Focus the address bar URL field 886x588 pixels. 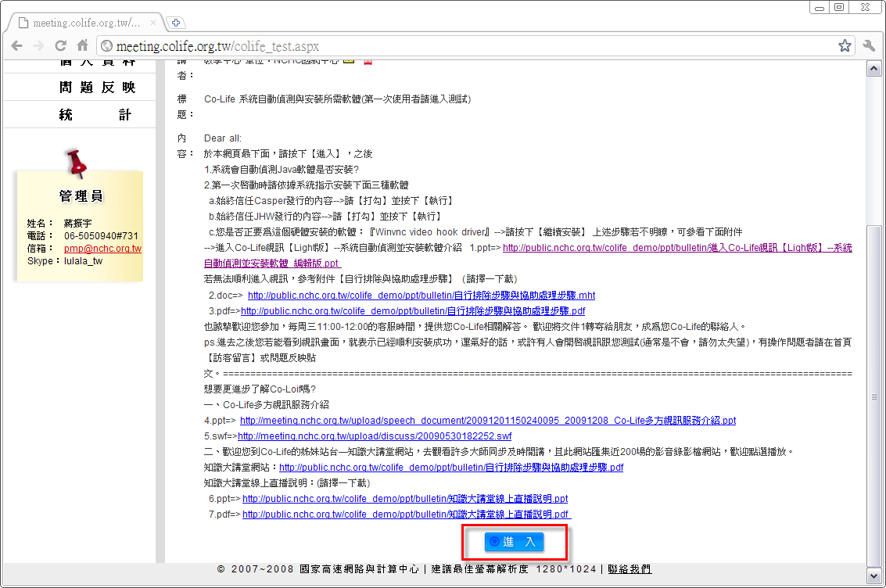coord(475,46)
